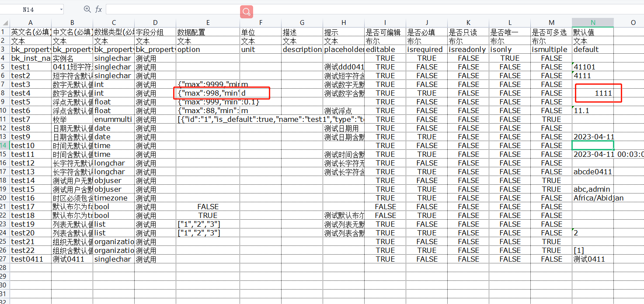Select the '是否只读' header cell

point(468,32)
